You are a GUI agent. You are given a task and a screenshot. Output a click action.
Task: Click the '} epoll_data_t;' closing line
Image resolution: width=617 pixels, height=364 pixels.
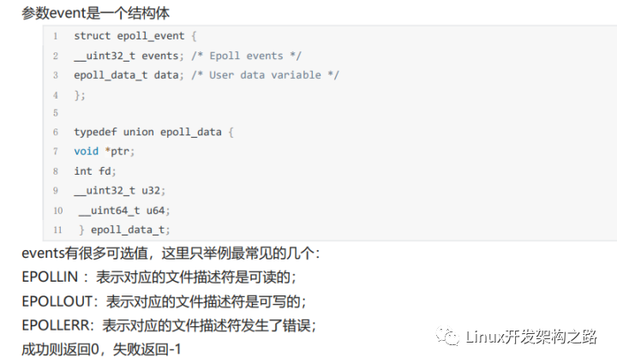click(x=124, y=230)
